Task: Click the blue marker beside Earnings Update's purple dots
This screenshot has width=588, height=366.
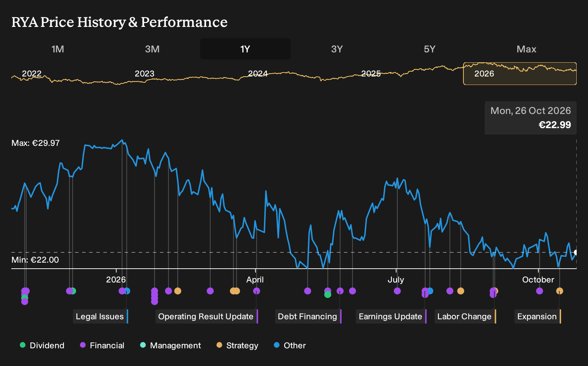Action: (x=430, y=291)
